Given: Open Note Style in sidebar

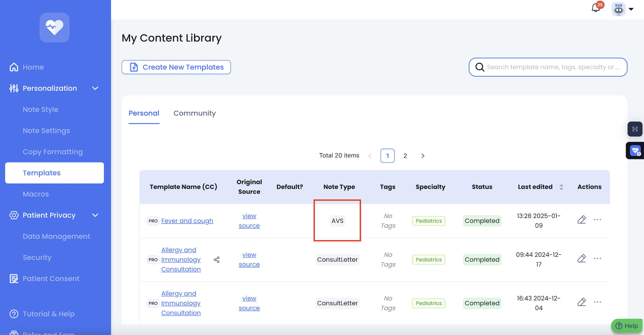Looking at the screenshot, I should 40,109.
